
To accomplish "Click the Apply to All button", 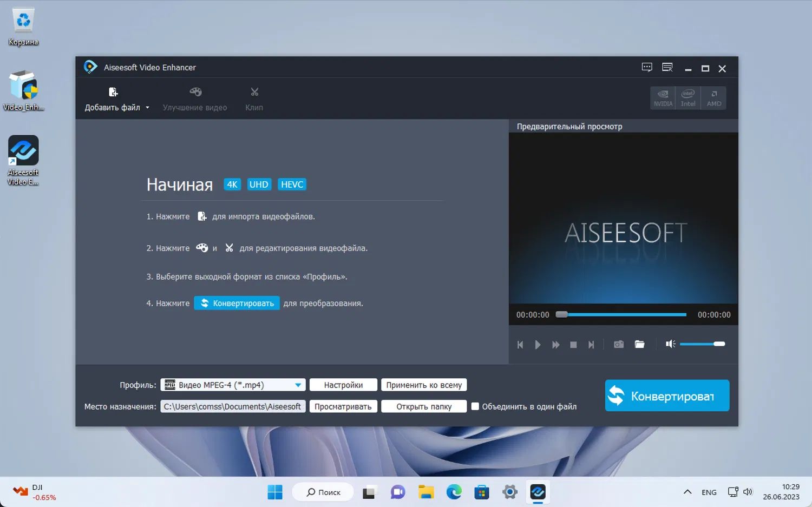I will pos(424,385).
